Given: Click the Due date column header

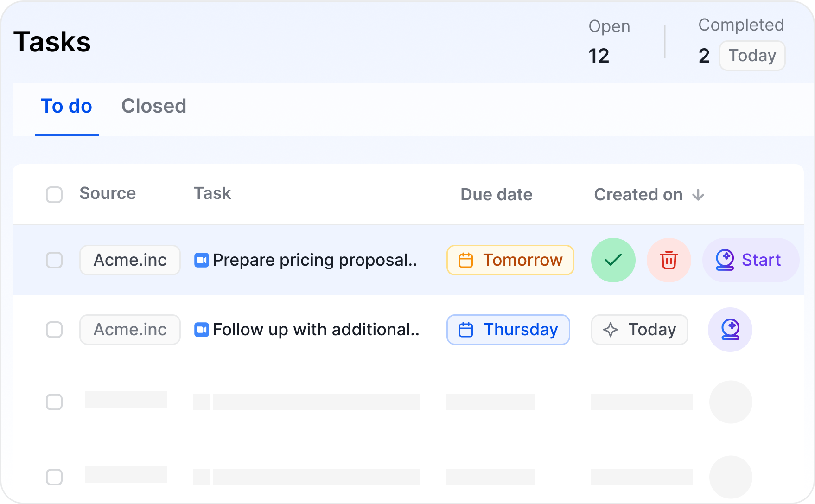Looking at the screenshot, I should [x=496, y=195].
